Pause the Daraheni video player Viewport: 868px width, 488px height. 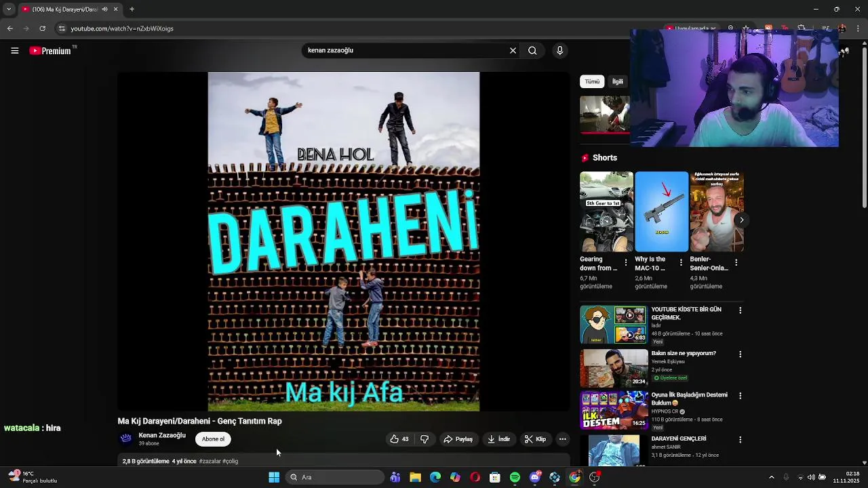pyautogui.click(x=344, y=241)
